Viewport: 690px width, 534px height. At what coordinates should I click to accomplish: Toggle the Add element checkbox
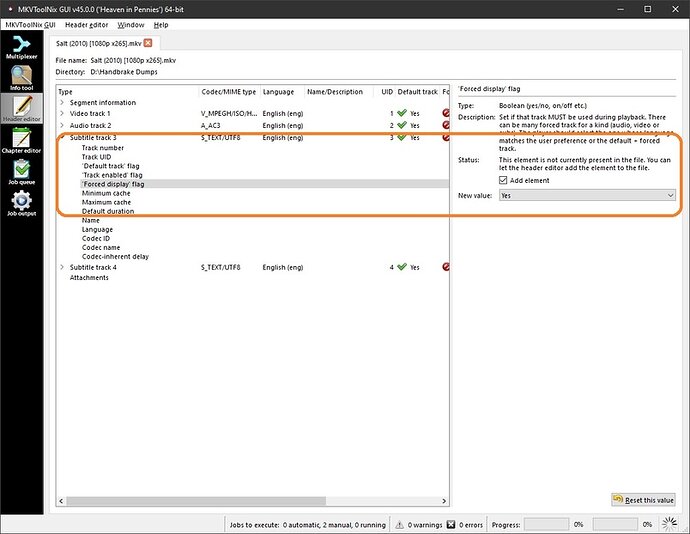point(503,180)
